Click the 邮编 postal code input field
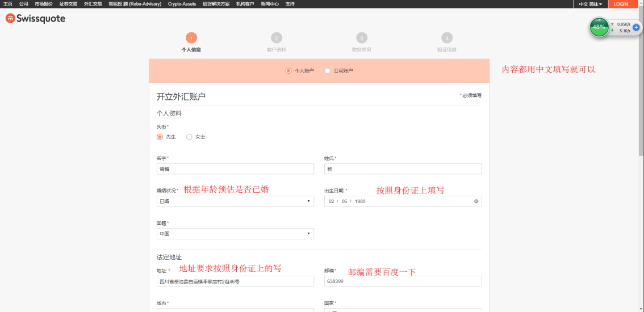 click(403, 281)
